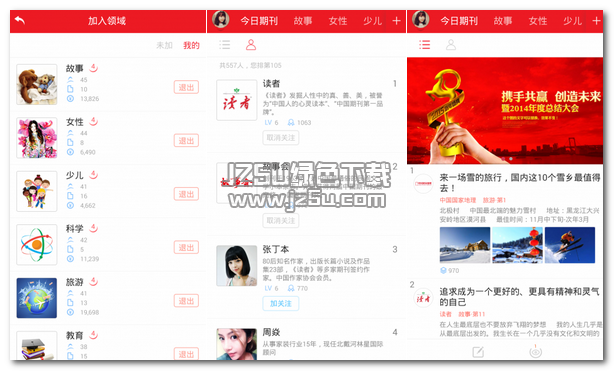Open the 故事 teddy bear thumbnail
This screenshot has width=614, height=371.
point(37,85)
